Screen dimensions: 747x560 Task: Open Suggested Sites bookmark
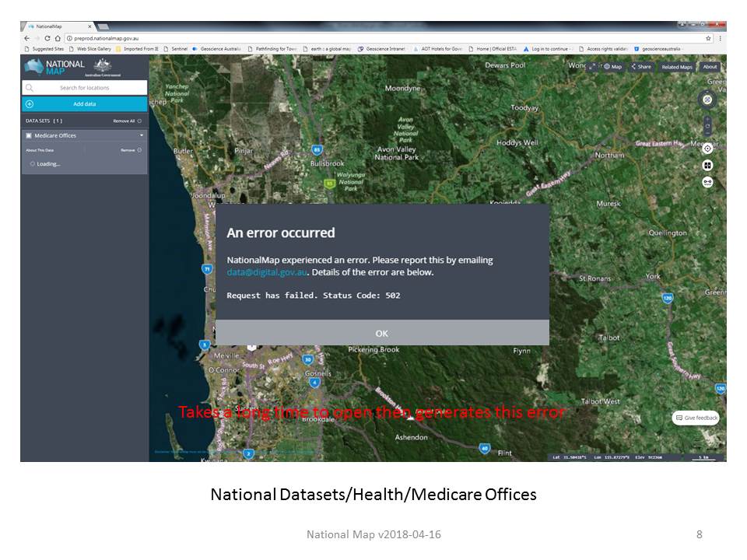click(x=44, y=48)
